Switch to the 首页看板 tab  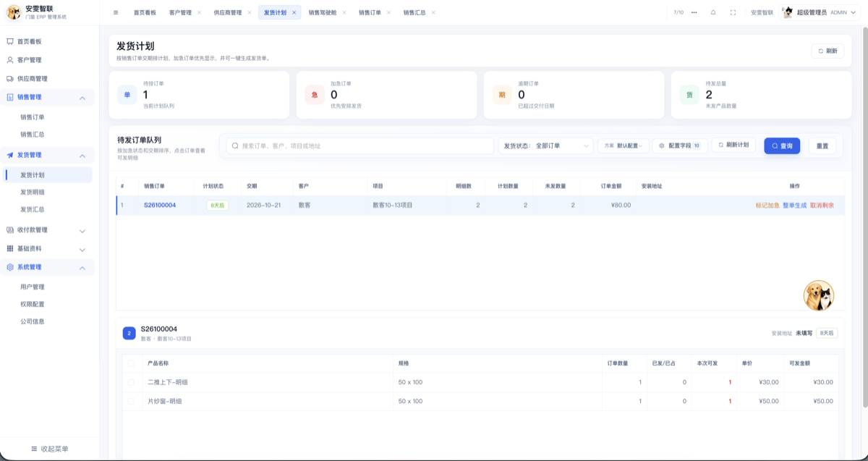[x=145, y=12]
